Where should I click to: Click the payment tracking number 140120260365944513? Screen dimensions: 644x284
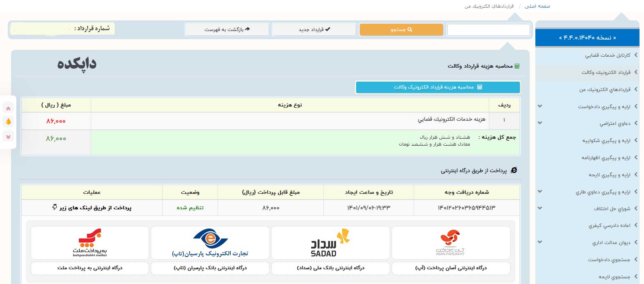click(466, 208)
